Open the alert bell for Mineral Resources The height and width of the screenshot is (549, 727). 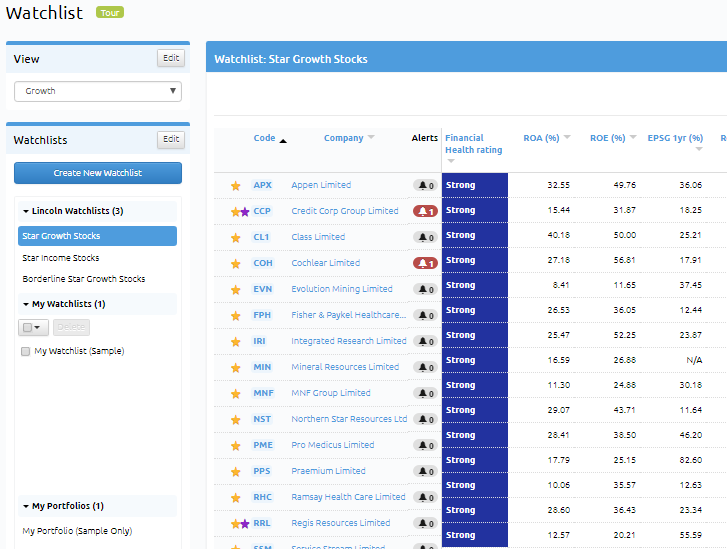point(425,367)
